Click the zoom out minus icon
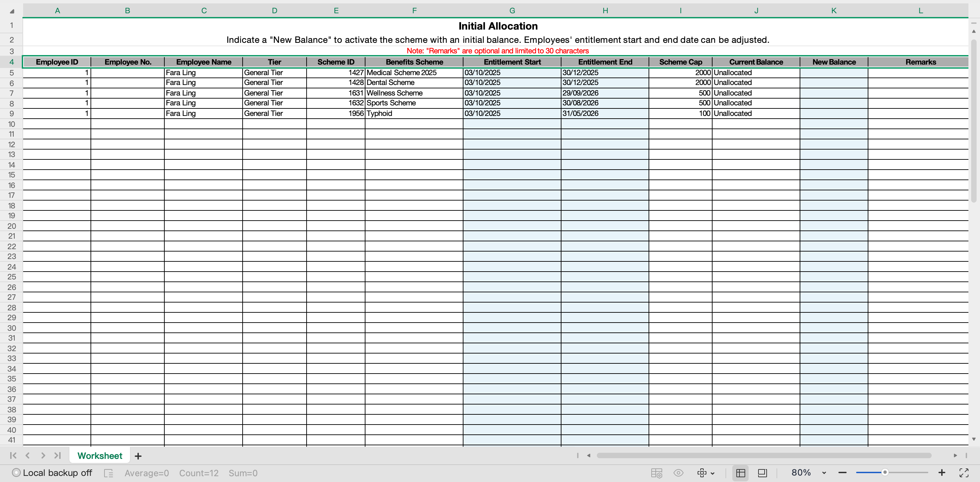This screenshot has height=482, width=980. (x=842, y=472)
